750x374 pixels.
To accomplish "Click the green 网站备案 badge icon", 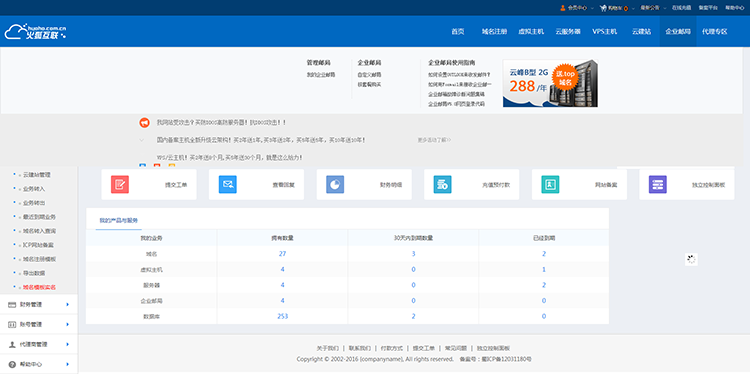I will 550,184.
